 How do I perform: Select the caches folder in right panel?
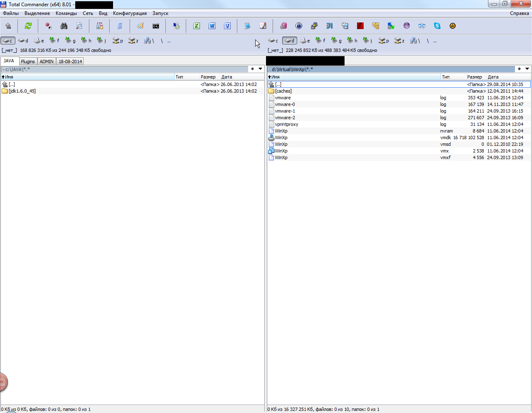click(399, 91)
